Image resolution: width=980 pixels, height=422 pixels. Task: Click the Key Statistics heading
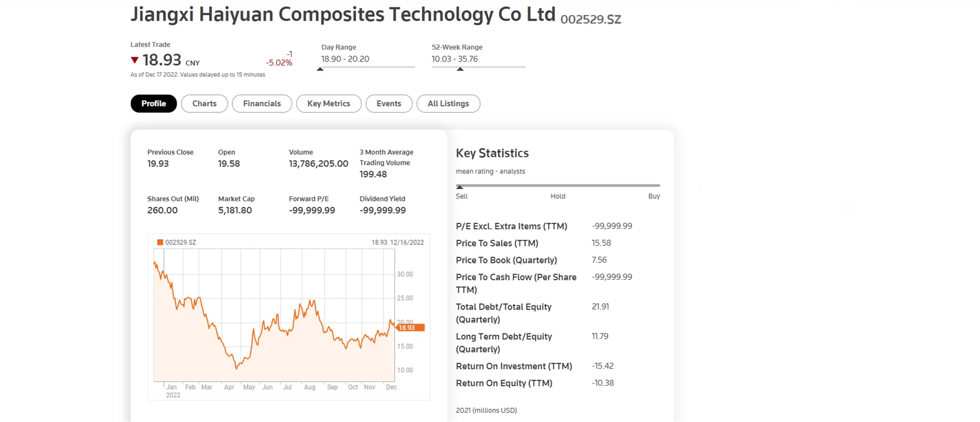coord(492,153)
